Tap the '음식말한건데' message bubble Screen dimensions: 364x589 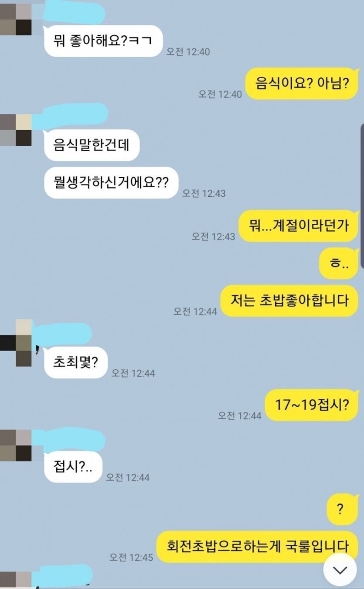coord(92,145)
